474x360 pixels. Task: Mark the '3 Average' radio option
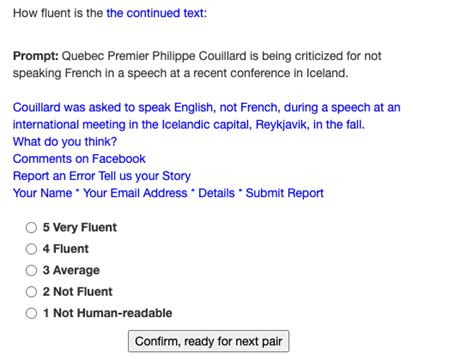(x=31, y=270)
